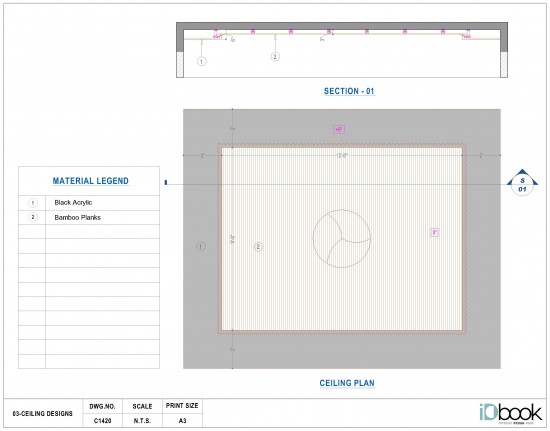Click the magenta level tag on bamboo ceiling
Image resolution: width=550 pixels, height=431 pixels.
tap(435, 232)
